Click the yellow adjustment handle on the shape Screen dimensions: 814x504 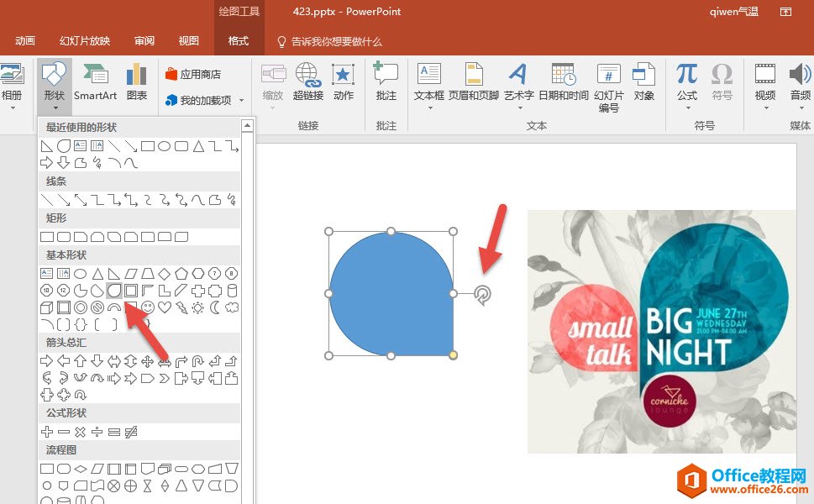454,355
